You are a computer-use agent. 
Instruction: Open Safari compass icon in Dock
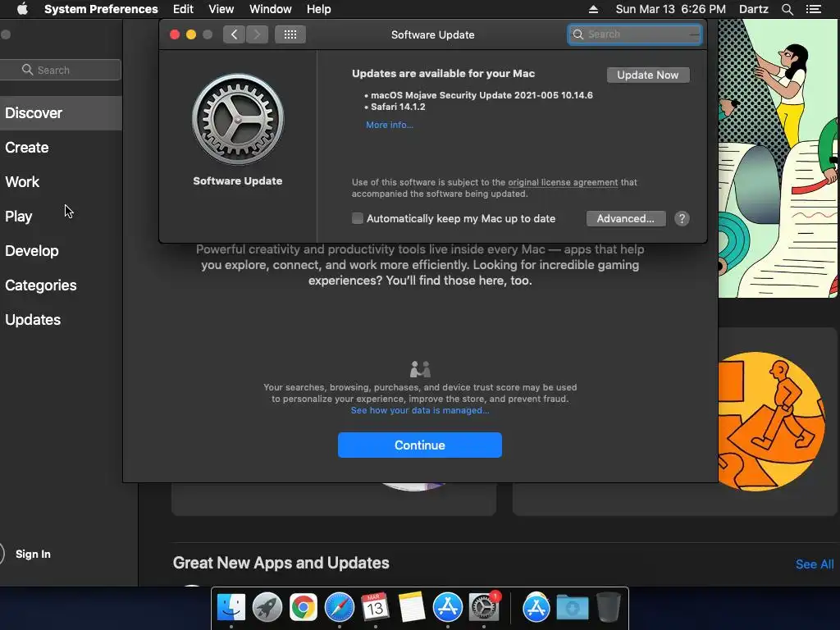[x=339, y=608]
